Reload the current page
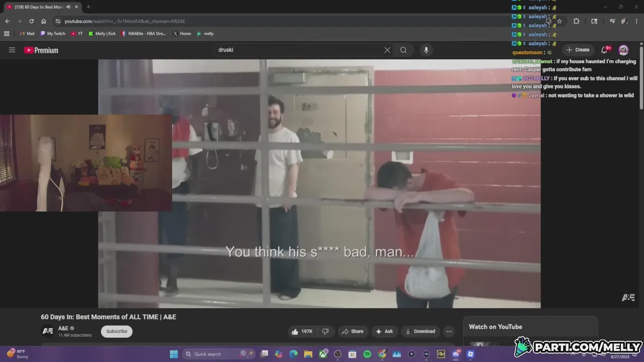 coord(31,21)
